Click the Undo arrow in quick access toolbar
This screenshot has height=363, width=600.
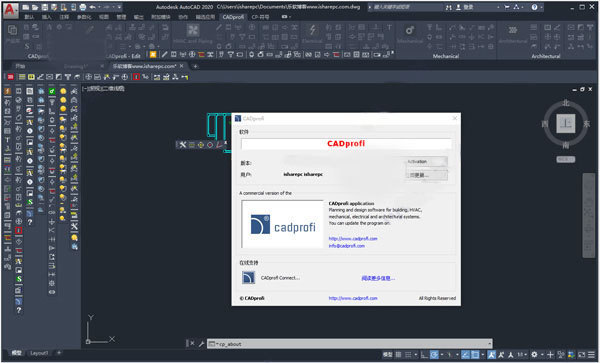tap(93, 7)
